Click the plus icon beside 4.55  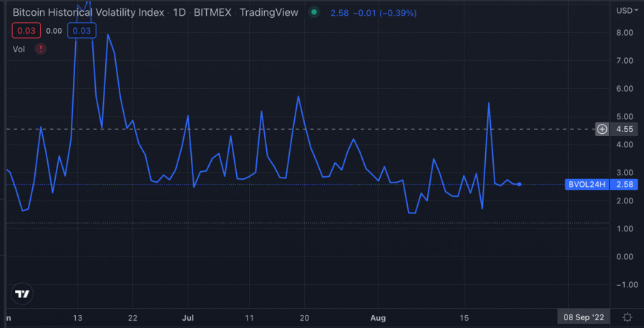point(602,130)
